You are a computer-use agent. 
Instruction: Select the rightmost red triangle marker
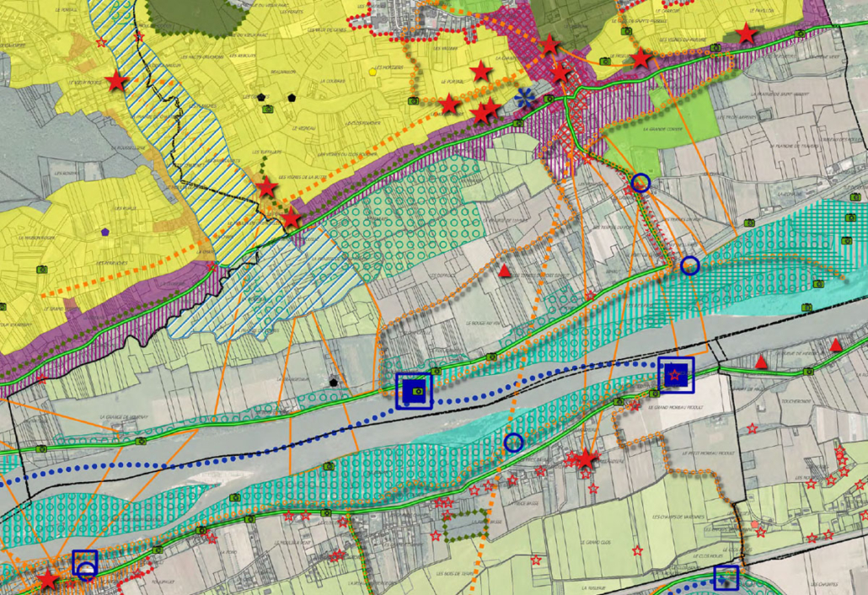tap(836, 346)
